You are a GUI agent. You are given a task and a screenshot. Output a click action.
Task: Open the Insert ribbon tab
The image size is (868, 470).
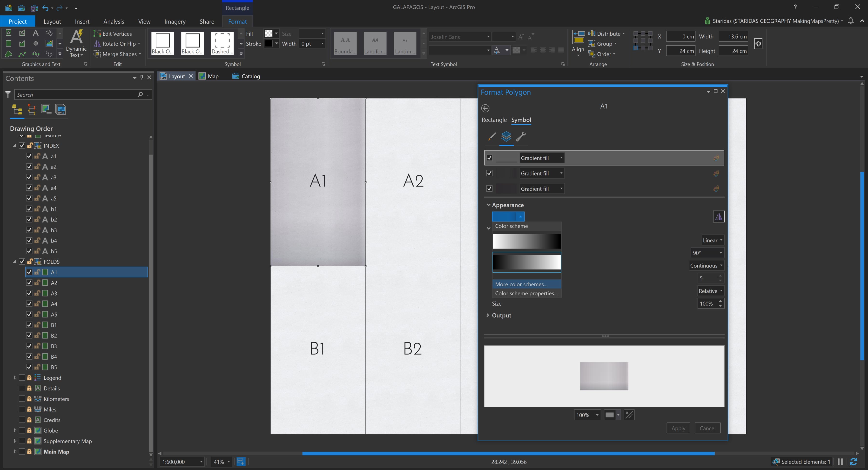click(x=82, y=21)
